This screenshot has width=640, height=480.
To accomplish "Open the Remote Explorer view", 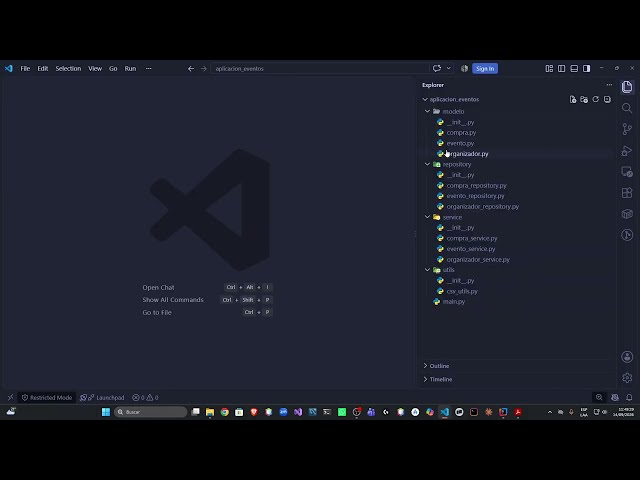I will point(627,171).
